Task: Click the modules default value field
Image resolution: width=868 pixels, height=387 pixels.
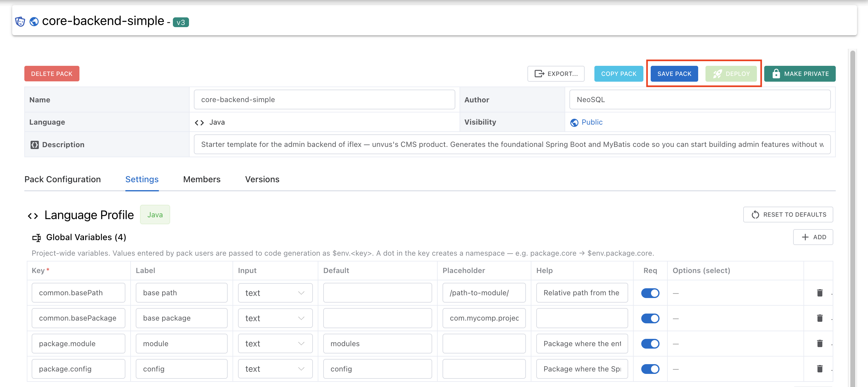Action: pos(377,343)
